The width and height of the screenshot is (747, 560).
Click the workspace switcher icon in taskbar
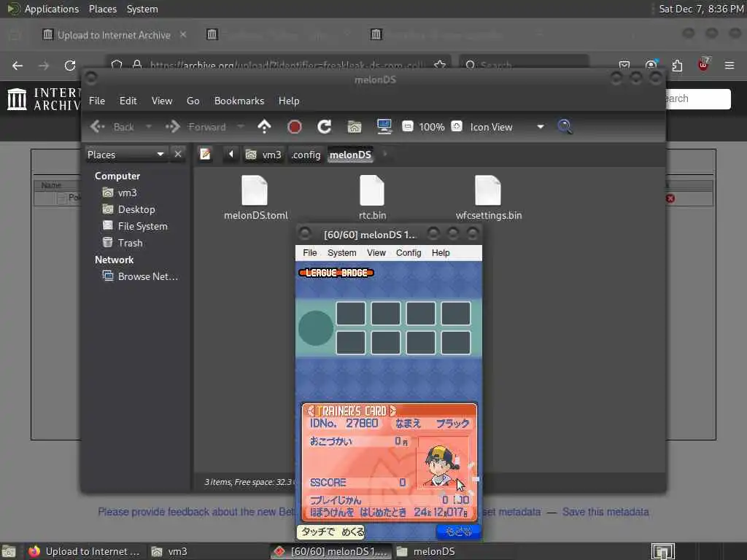[x=663, y=551]
